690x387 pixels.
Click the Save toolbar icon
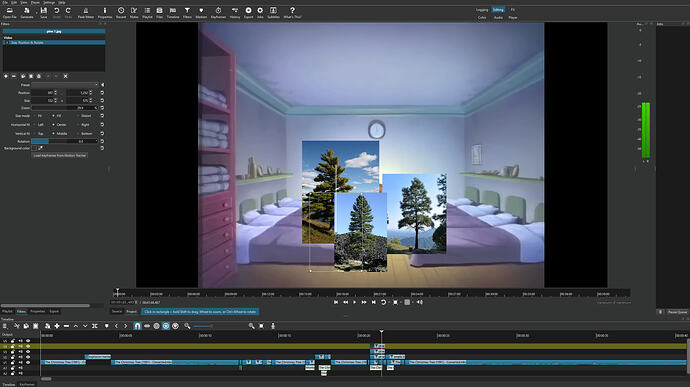(x=44, y=12)
